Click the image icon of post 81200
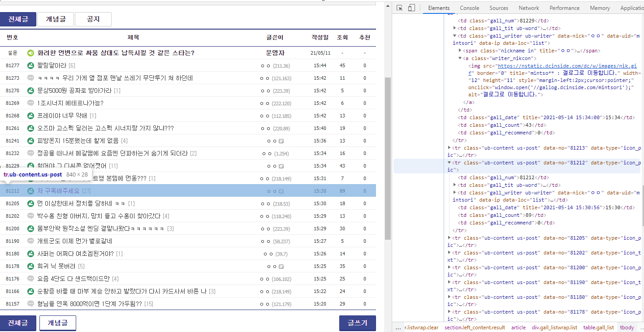644x332 pixels. 30,229
